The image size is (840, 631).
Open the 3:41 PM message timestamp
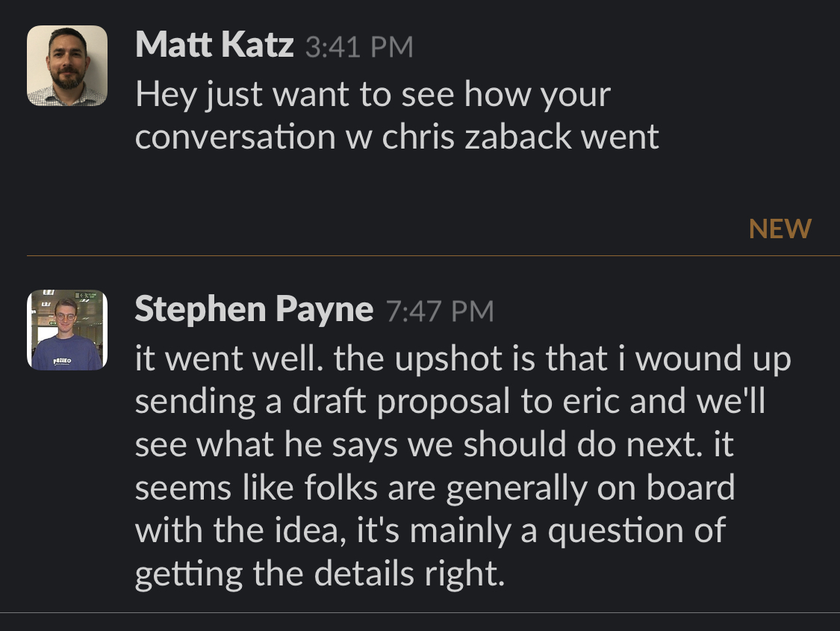[358, 48]
